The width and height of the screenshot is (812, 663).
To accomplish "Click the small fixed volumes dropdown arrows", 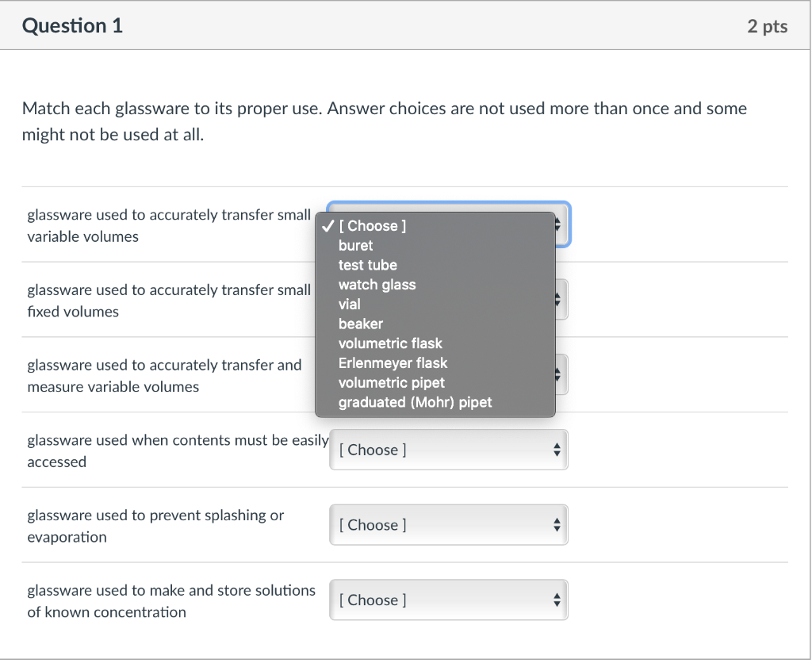I will [558, 300].
